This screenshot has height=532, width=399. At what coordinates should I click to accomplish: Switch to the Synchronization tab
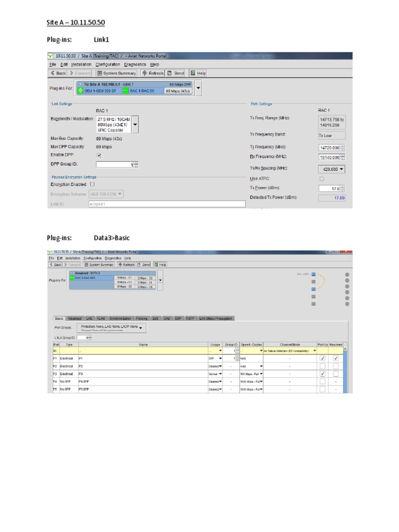(x=120, y=318)
